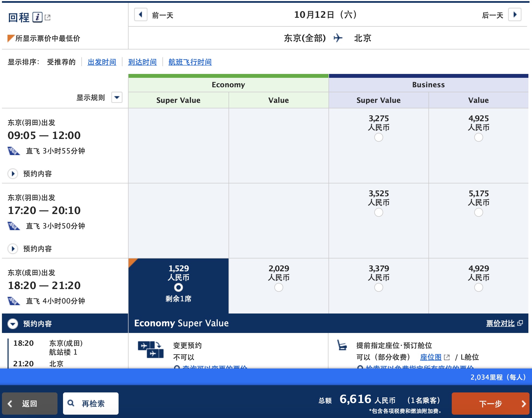The image size is (532, 418).
Task: Click the external-link icon beside 座位图
Action: (446, 357)
